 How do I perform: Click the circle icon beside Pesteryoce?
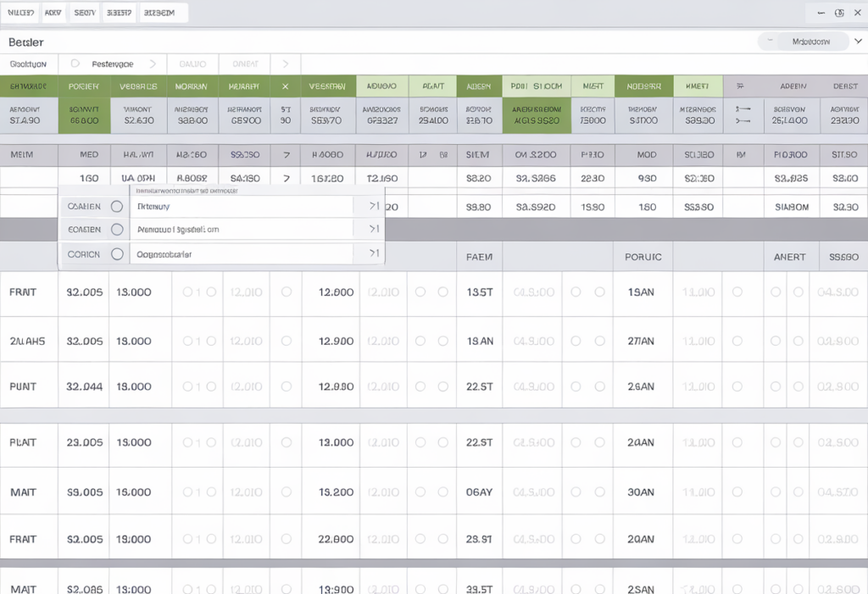point(75,64)
